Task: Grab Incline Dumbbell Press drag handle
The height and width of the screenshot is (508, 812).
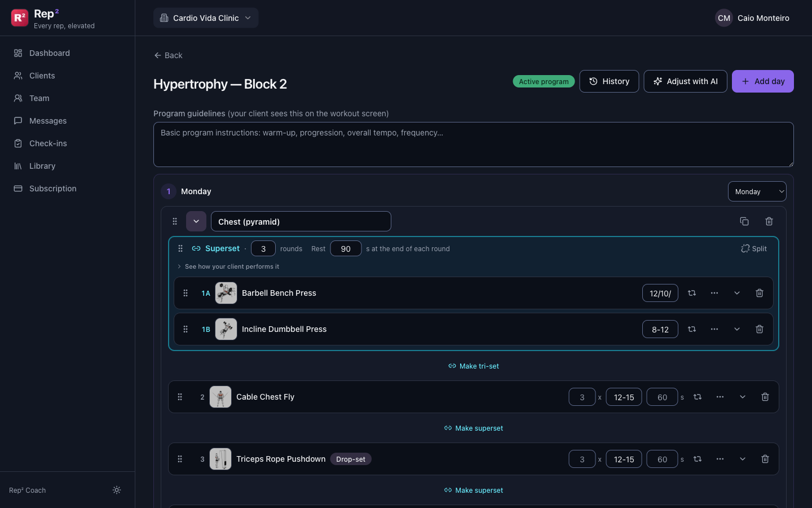Action: (x=186, y=329)
